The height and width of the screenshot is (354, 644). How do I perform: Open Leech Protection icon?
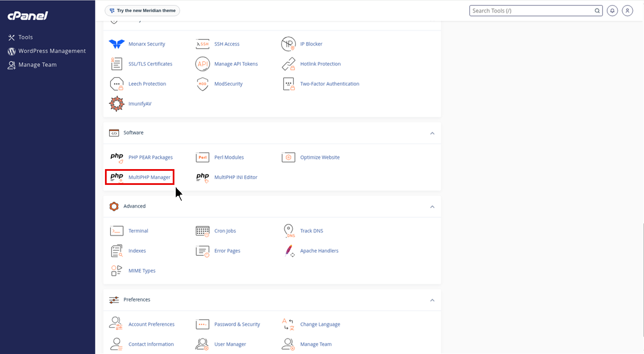(x=117, y=84)
